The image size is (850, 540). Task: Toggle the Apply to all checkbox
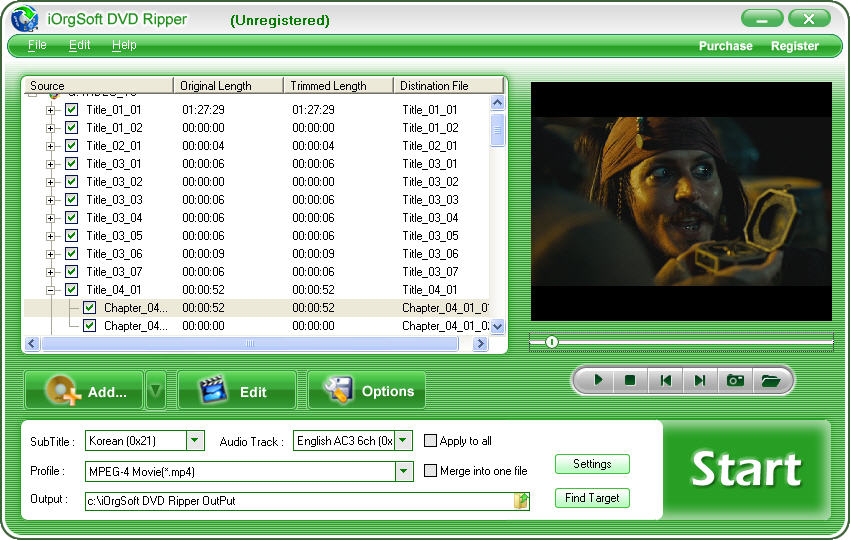tap(431, 441)
